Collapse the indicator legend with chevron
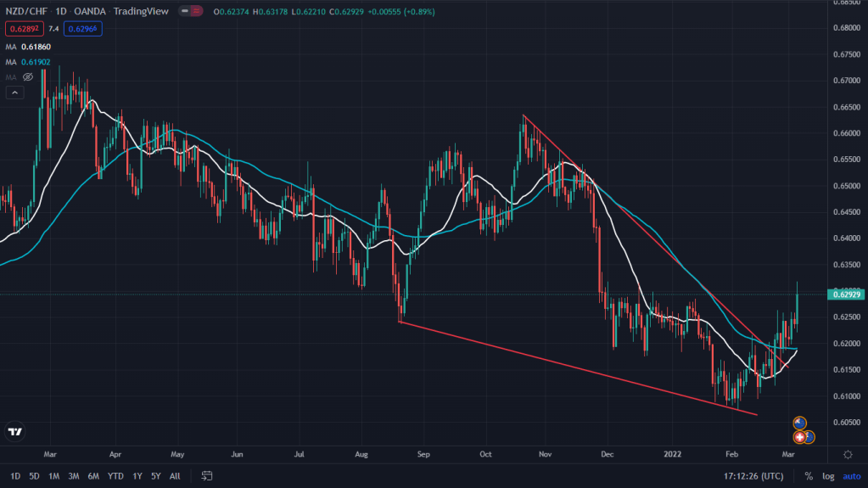The image size is (868, 488). coord(14,93)
